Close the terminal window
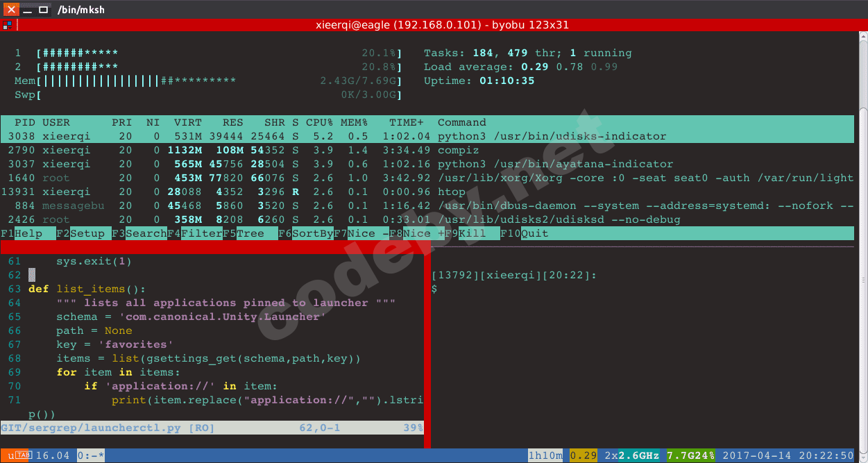 point(11,10)
